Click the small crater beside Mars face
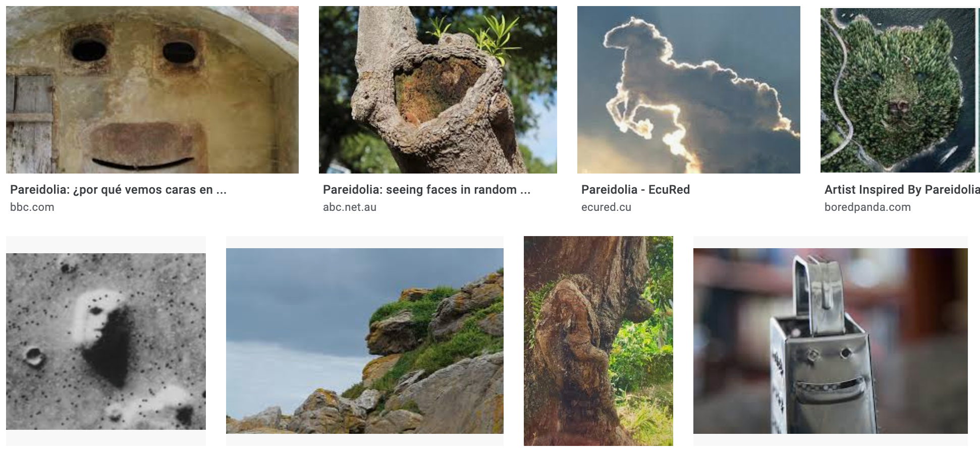Image resolution: width=980 pixels, height=452 pixels. [33, 356]
